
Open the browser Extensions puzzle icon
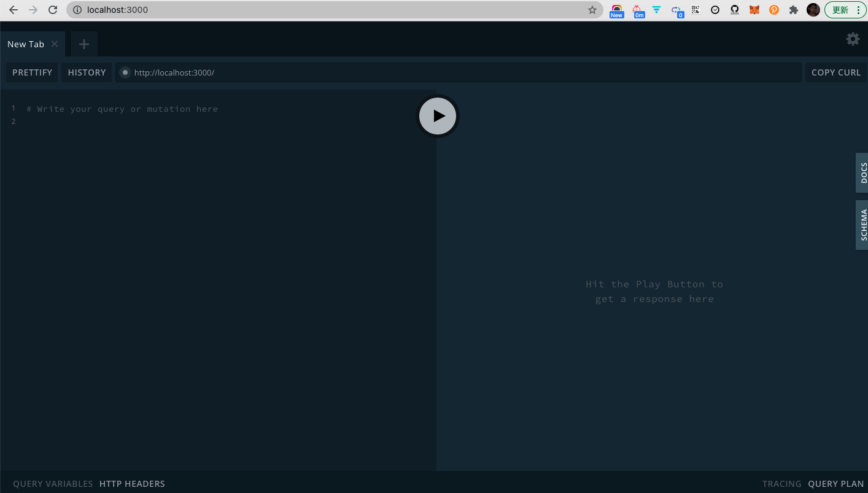coord(793,10)
